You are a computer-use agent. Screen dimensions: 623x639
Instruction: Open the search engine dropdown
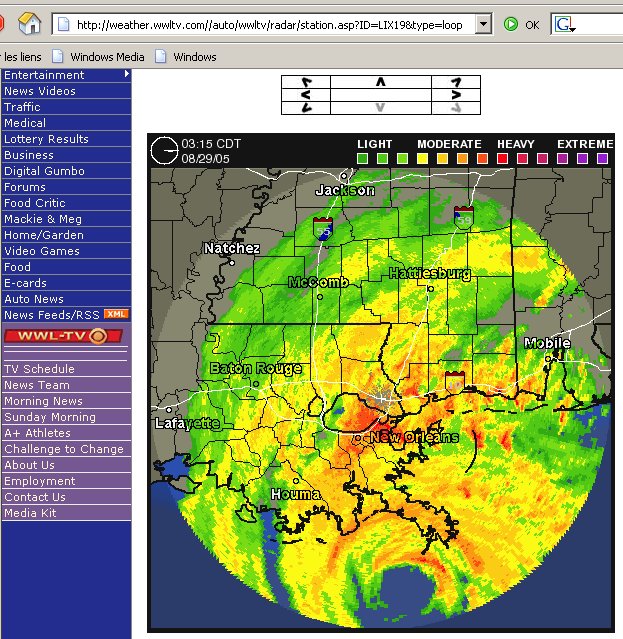(x=573, y=27)
